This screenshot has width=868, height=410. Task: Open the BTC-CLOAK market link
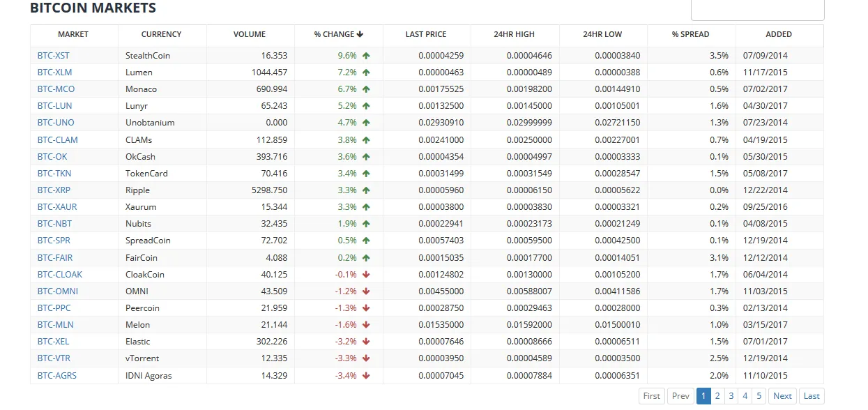point(60,274)
